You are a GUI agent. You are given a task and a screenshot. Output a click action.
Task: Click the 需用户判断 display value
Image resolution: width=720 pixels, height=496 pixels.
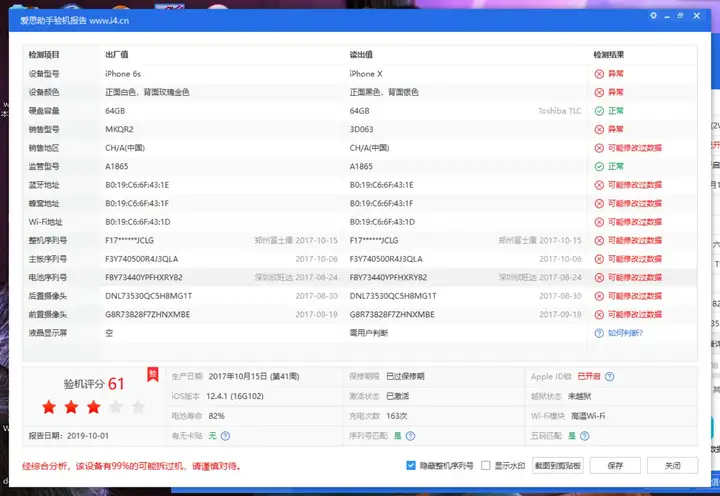[369, 333]
